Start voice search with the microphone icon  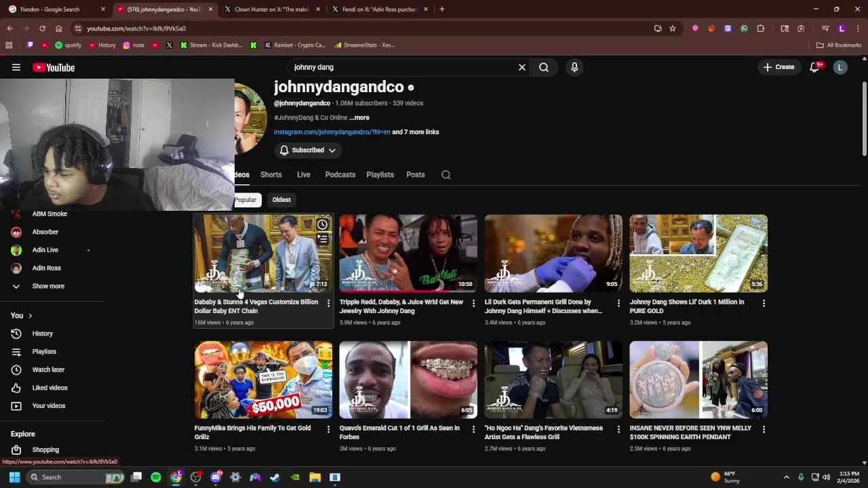pos(574,67)
